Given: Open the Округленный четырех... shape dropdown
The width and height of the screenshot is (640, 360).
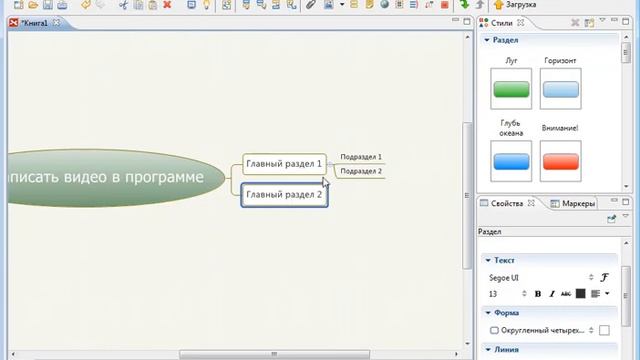Looking at the screenshot, I should [591, 330].
